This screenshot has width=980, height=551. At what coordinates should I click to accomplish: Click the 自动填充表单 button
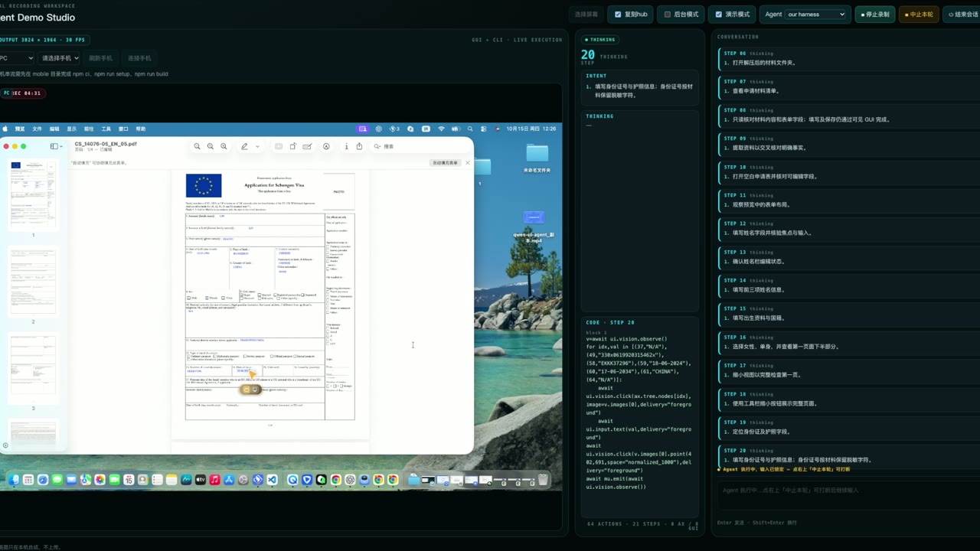pos(445,163)
